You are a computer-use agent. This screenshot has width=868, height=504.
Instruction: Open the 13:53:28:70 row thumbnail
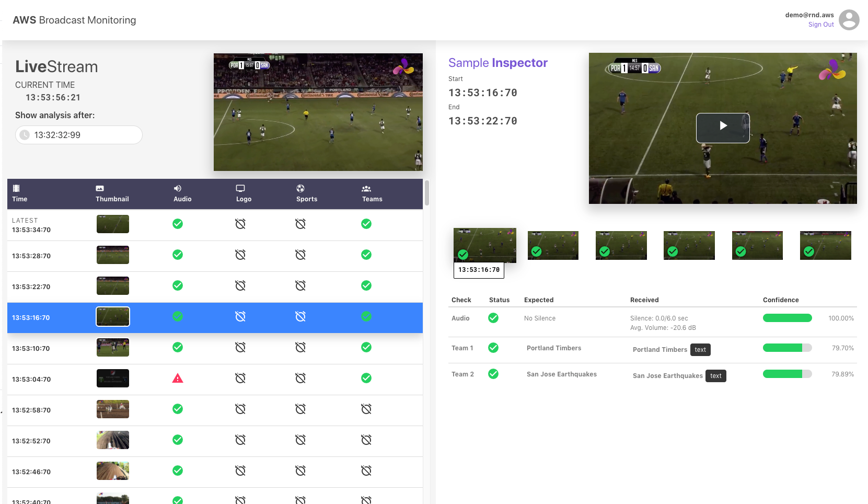(113, 255)
